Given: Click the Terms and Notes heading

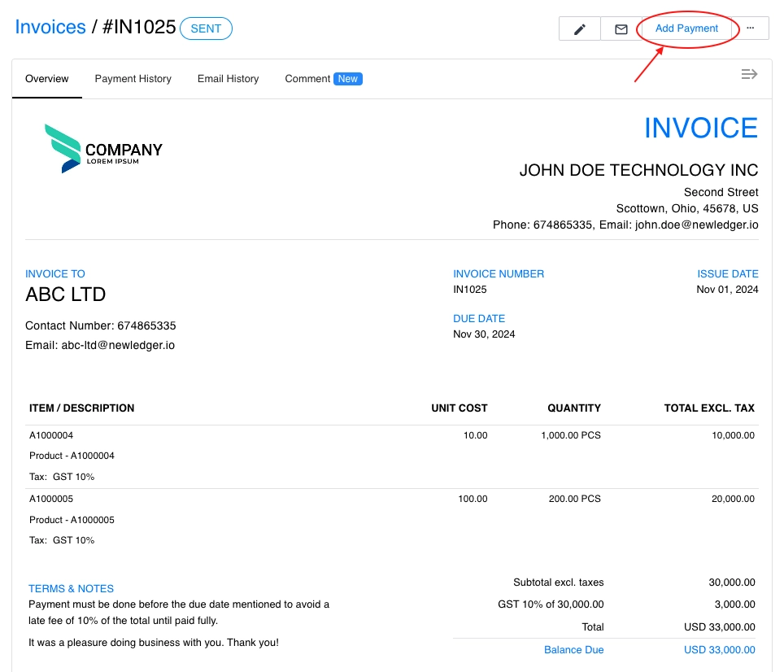Looking at the screenshot, I should point(71,588).
